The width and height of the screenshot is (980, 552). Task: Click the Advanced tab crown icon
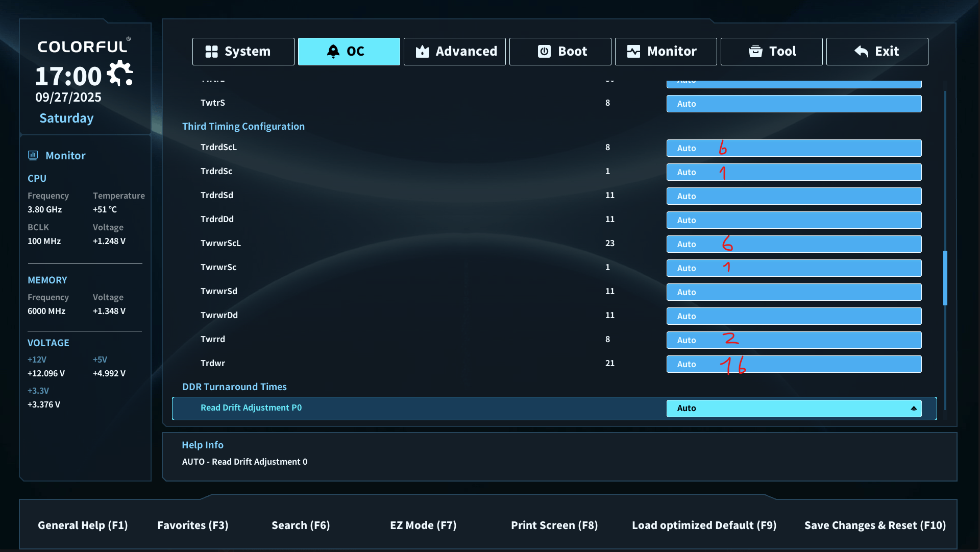(x=422, y=52)
